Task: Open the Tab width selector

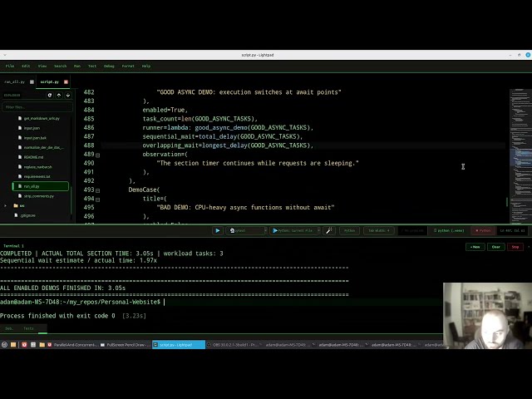Action: click(379, 231)
